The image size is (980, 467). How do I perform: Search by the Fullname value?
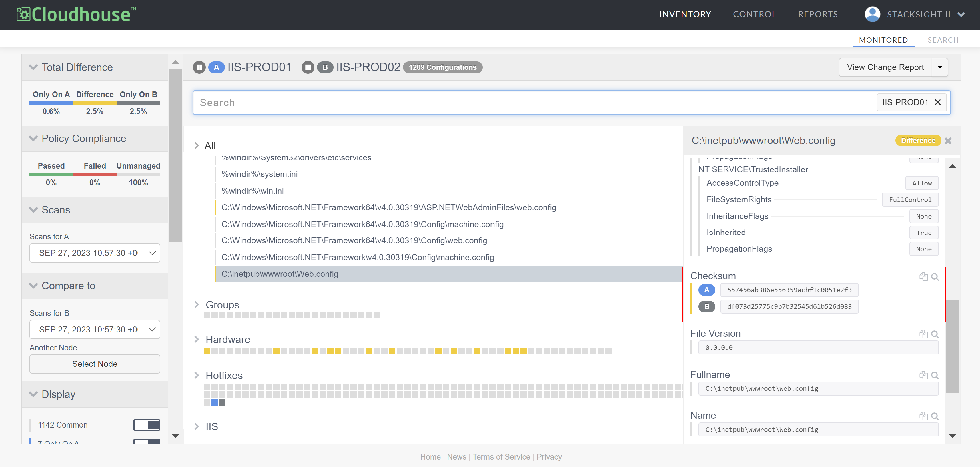(x=935, y=375)
